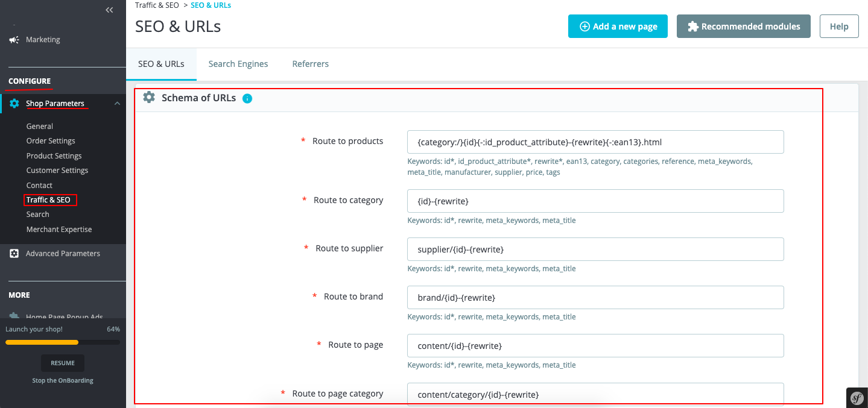Image resolution: width=868 pixels, height=408 pixels.
Task: Collapse the Shop Parameters menu chevron
Action: point(117,104)
